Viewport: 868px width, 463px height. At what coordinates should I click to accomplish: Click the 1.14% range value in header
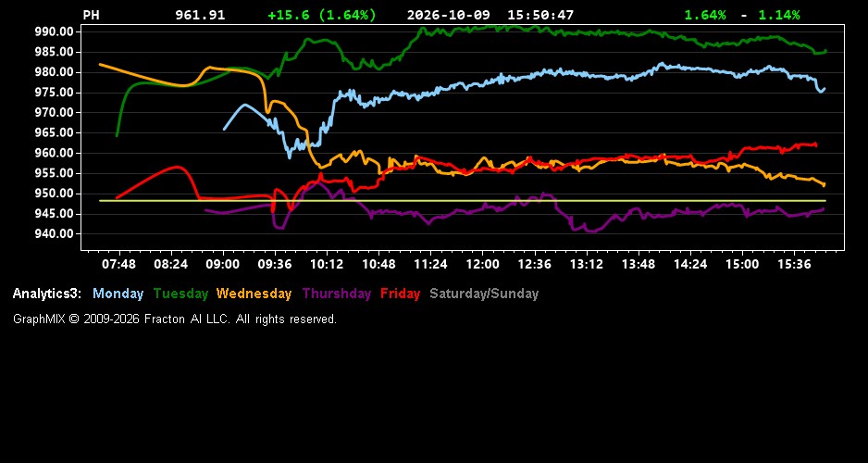click(779, 16)
